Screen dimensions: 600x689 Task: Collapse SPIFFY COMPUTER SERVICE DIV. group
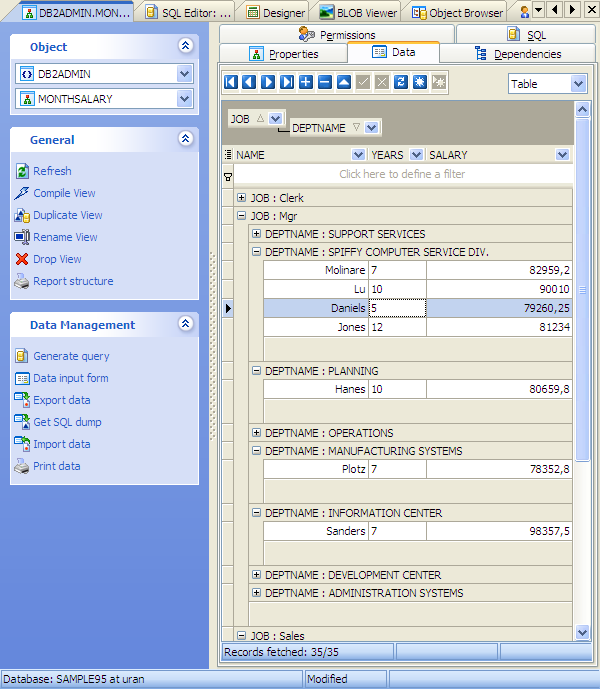(x=256, y=252)
